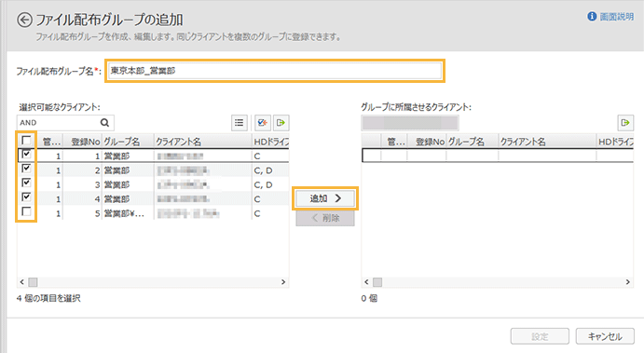Uncheck the client row with 登録No 4
Viewport: 644px width, 353px height.
[26, 197]
